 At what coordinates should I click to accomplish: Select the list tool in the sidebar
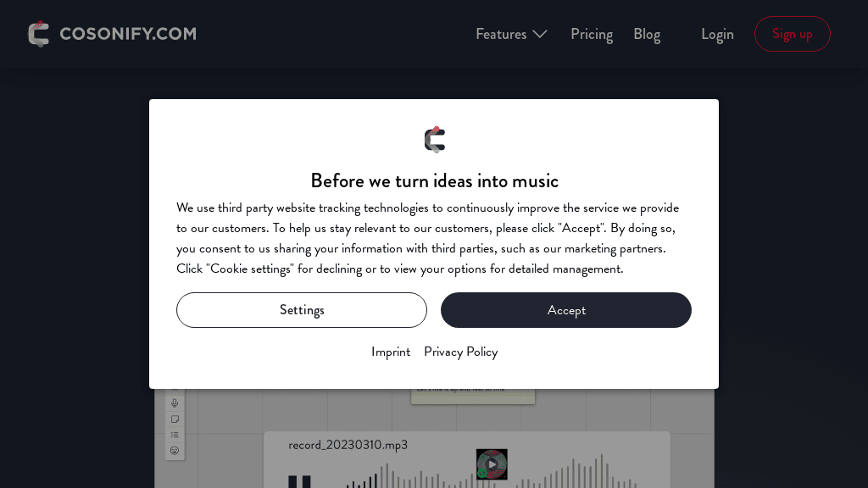tap(175, 435)
